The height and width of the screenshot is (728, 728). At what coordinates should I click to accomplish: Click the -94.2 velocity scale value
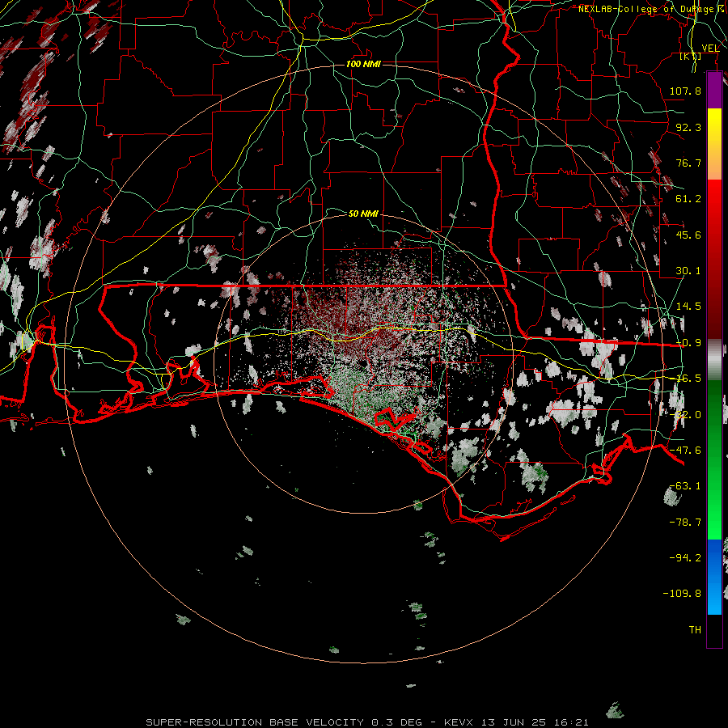click(685, 557)
